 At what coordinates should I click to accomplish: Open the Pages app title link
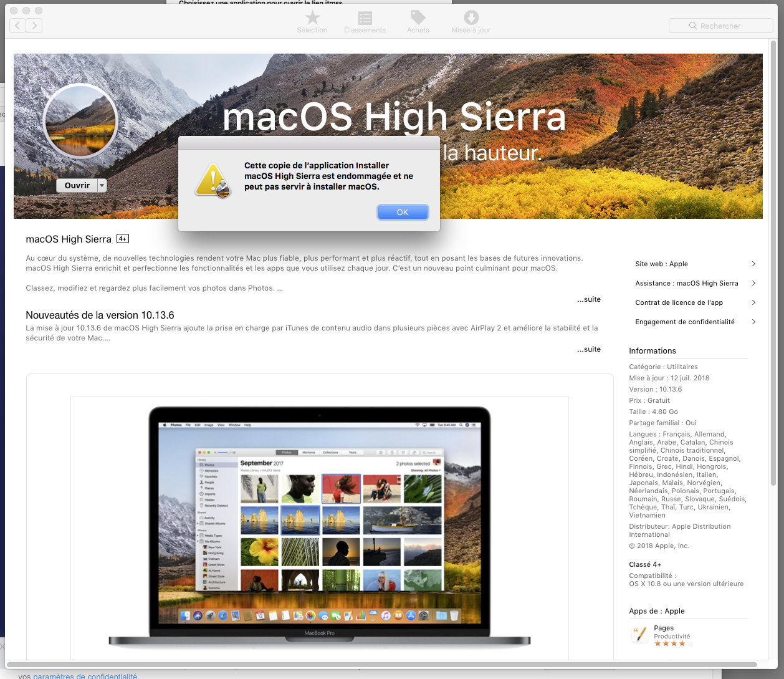tap(664, 628)
